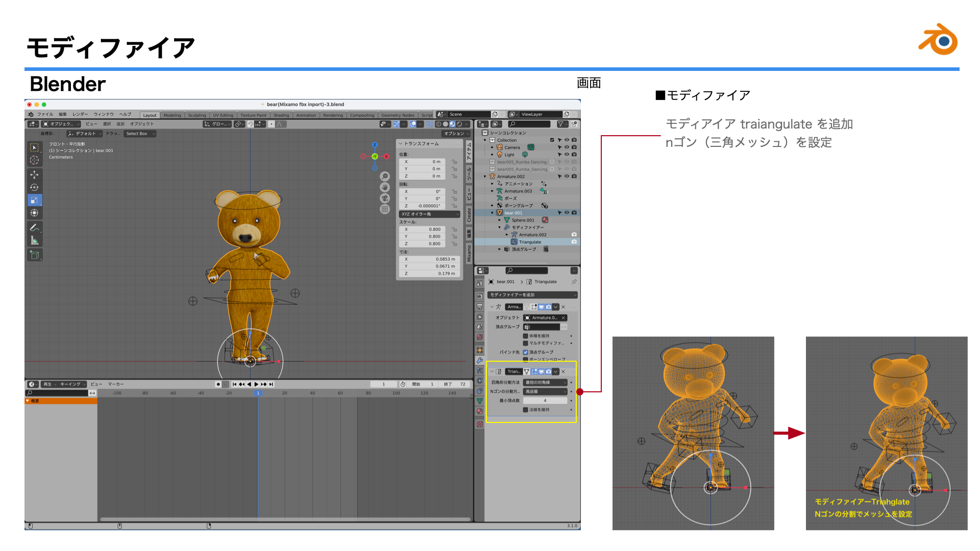Click the pin icon beside Triangulate breadcrumb
The height and width of the screenshot is (551, 980).
[574, 282]
